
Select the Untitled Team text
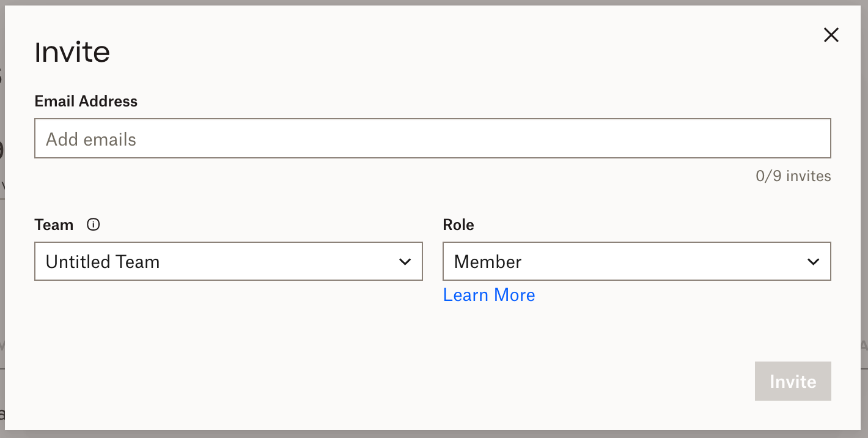tap(103, 261)
